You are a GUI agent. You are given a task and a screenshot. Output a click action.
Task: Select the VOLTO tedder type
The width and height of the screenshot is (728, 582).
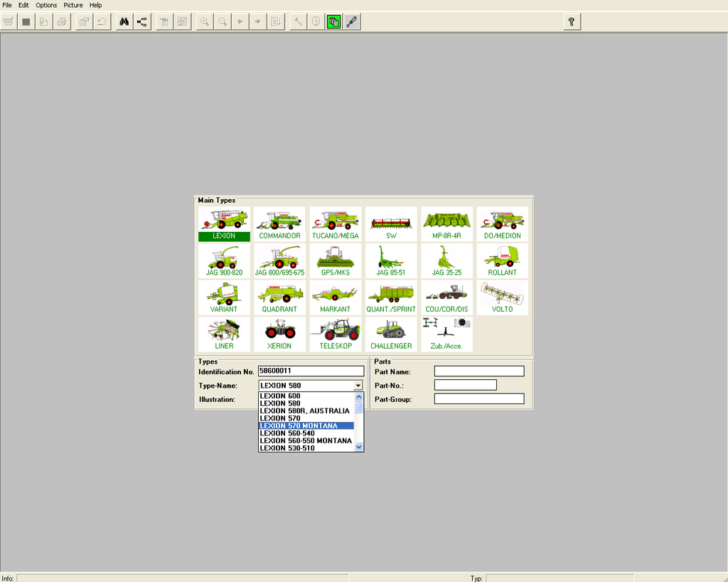[503, 297]
